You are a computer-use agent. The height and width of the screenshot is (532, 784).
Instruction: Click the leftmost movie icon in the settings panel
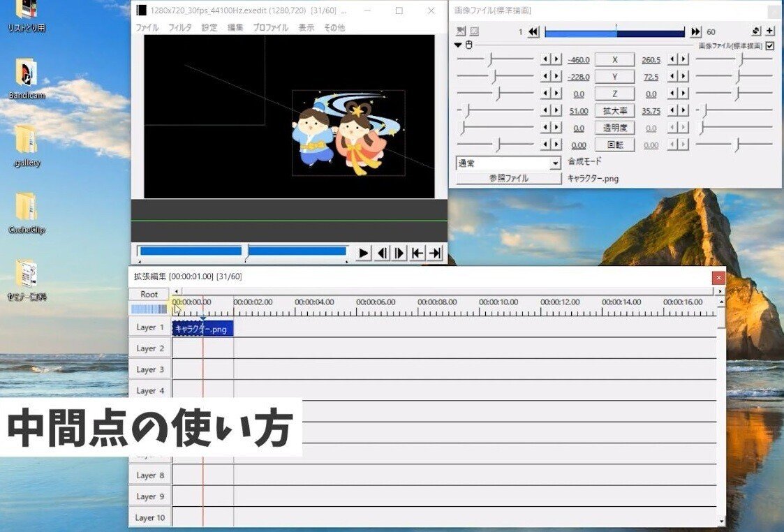coord(459,31)
